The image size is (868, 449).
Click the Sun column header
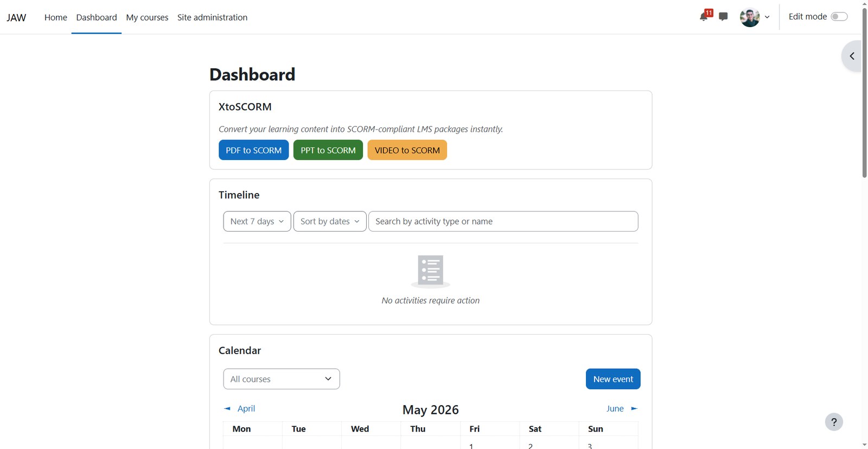coord(595,429)
